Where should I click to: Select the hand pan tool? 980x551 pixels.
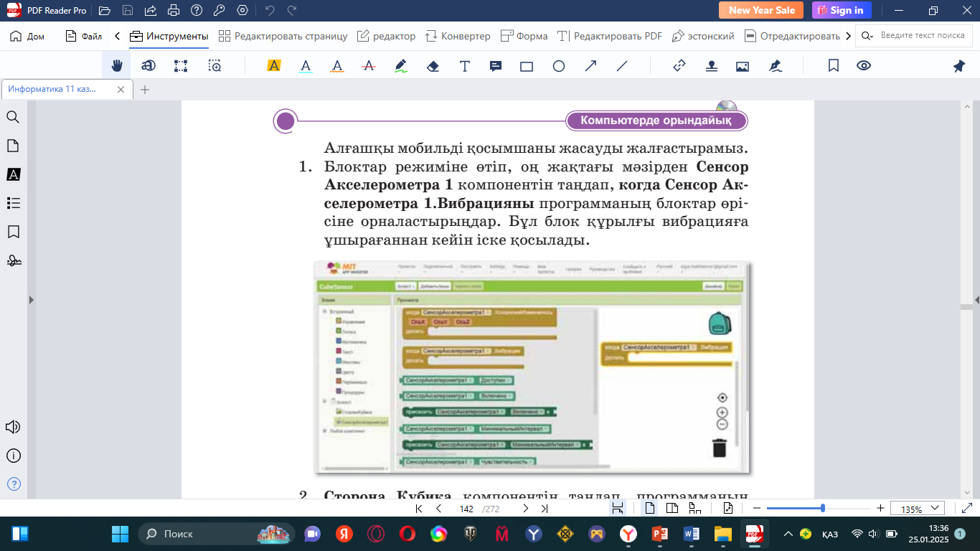(116, 66)
